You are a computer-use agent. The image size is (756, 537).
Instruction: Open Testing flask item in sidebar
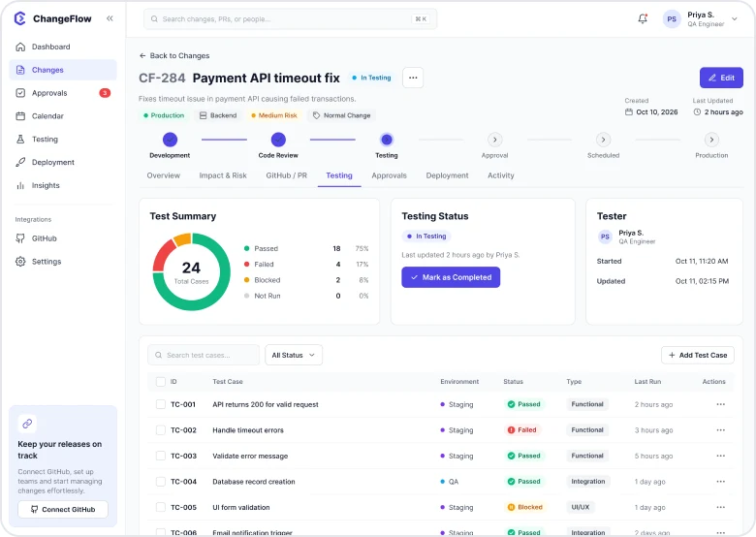63,140
